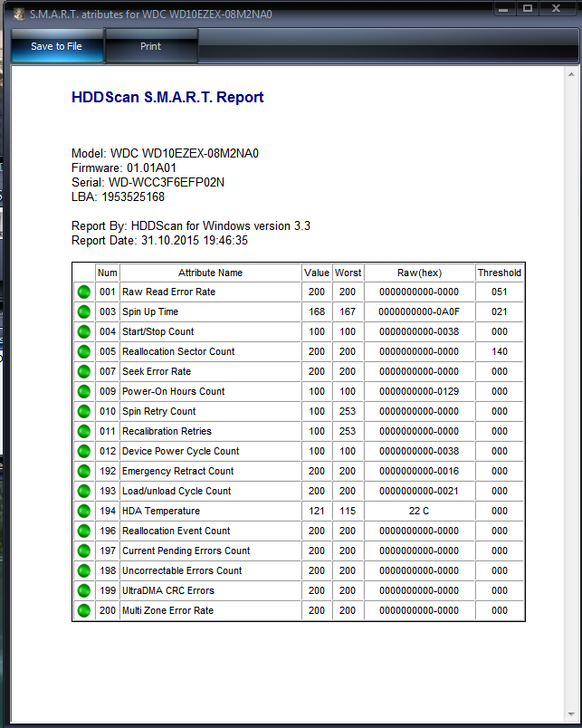
Task: Click the Print button
Action: coord(151,46)
